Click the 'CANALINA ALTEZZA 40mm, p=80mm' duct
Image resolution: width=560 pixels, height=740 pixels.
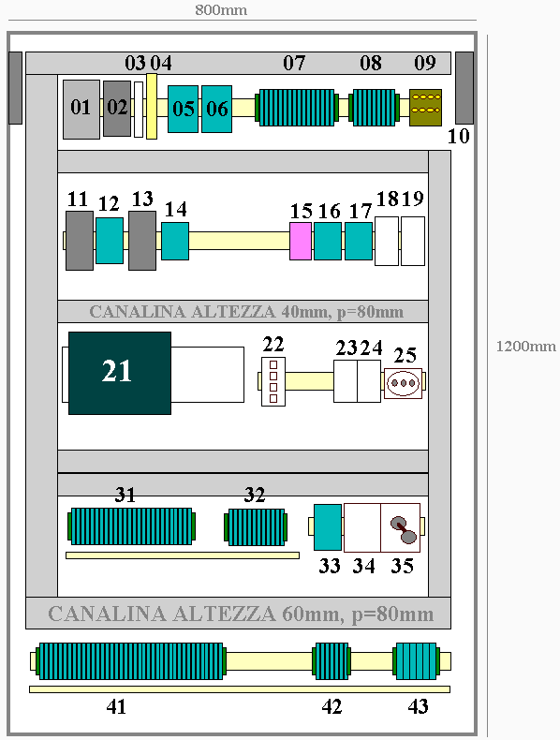tap(243, 312)
